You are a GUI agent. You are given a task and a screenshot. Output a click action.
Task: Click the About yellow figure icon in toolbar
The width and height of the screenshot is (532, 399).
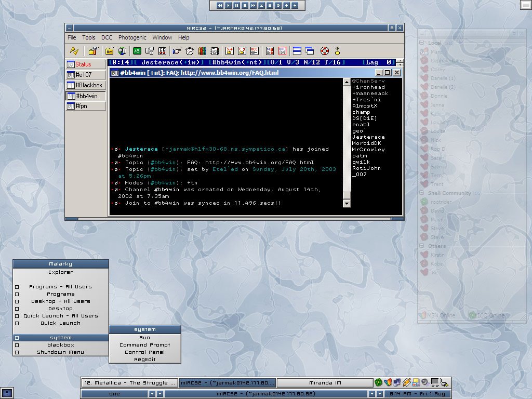click(337, 51)
